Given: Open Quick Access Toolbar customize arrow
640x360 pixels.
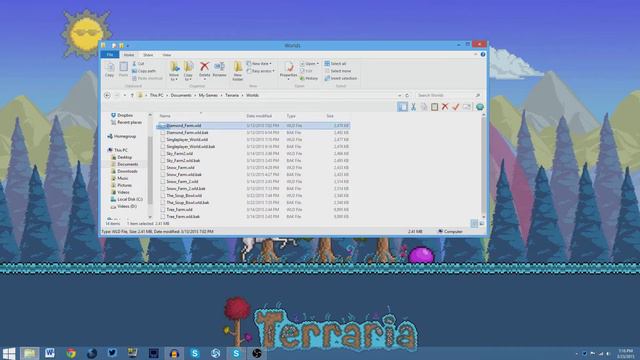Looking at the screenshot, I should click(127, 46).
